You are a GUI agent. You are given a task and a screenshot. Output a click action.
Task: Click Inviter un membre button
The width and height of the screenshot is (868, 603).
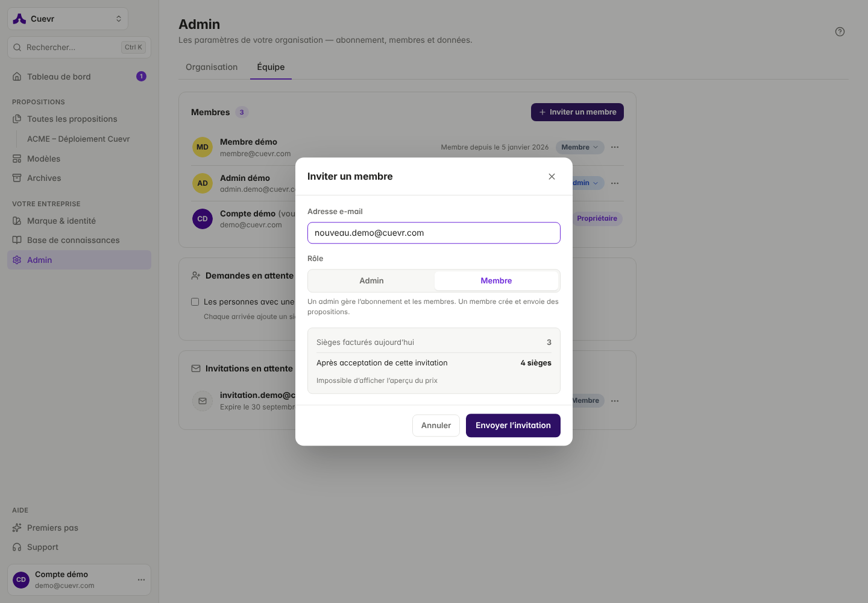(577, 112)
